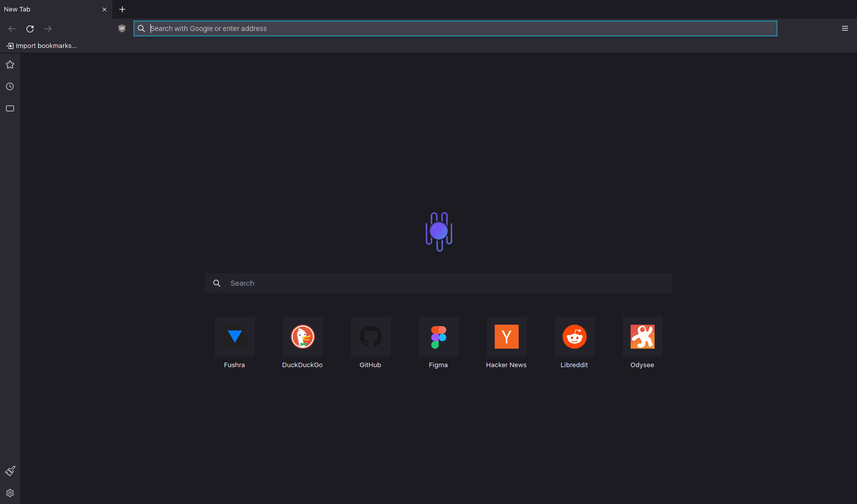
Task: Click the uBlock shield icon
Action: pos(122,28)
